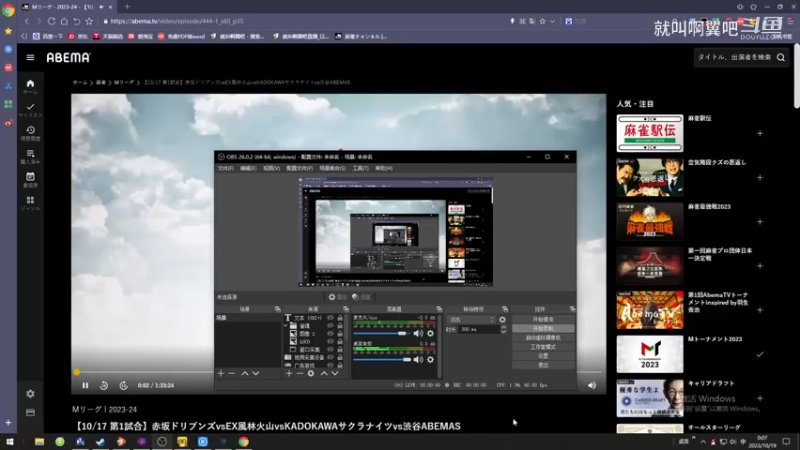Go to the browser home page icon

64,21
